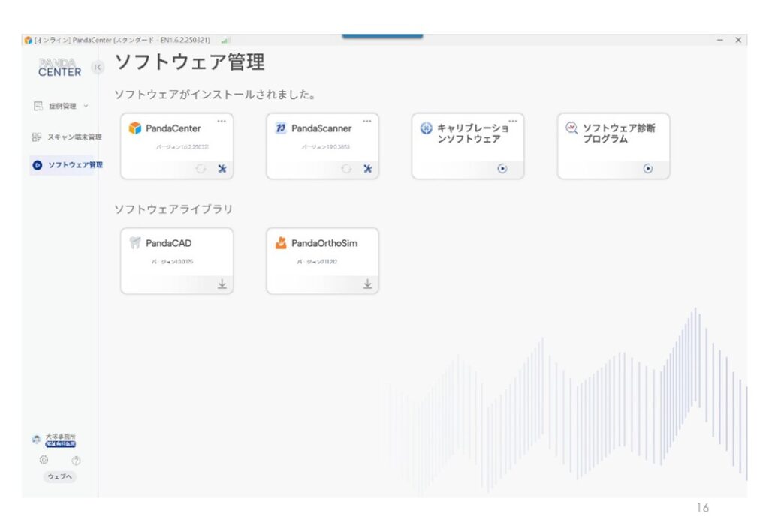Click the repair wrench icon on PandaScanner card
This screenshot has height=532, width=769.
point(367,169)
